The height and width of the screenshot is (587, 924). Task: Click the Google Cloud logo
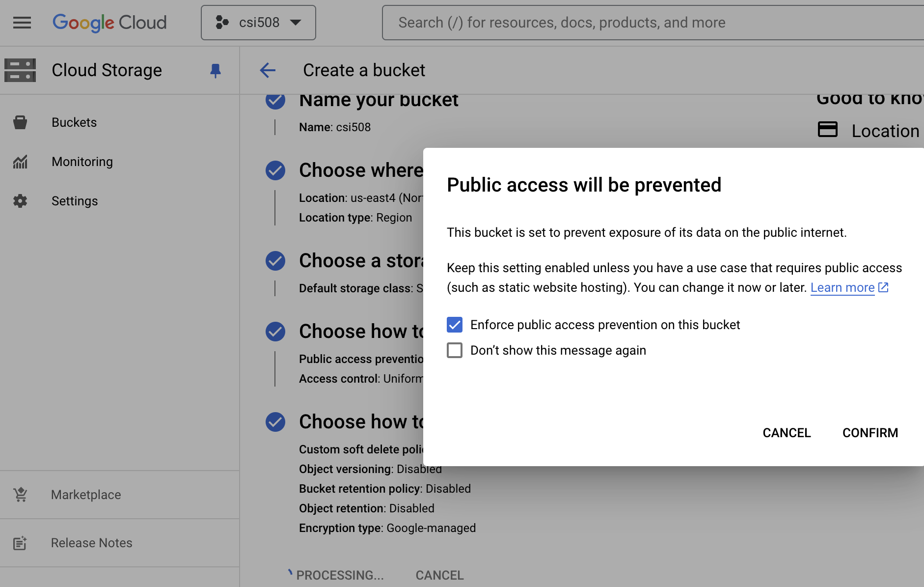pyautogui.click(x=109, y=23)
